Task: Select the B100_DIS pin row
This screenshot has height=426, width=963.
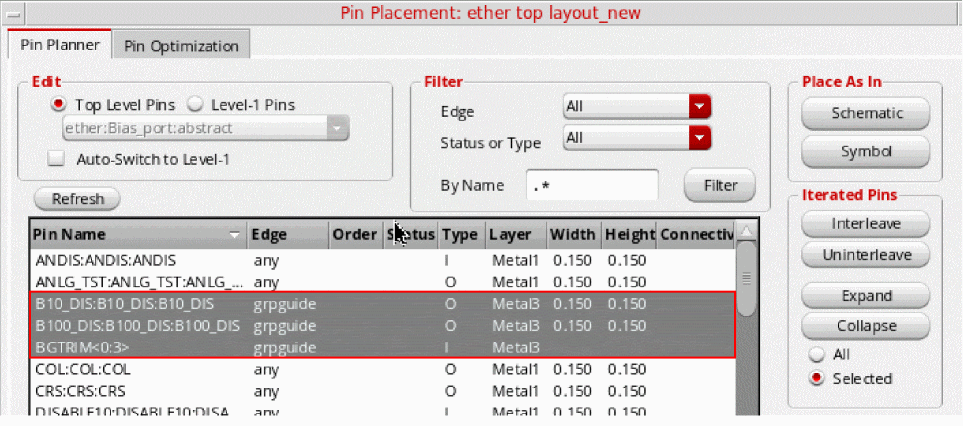Action: [x=382, y=325]
